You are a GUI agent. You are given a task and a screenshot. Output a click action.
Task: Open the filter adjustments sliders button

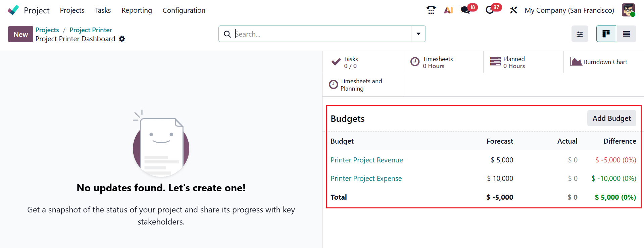(580, 34)
